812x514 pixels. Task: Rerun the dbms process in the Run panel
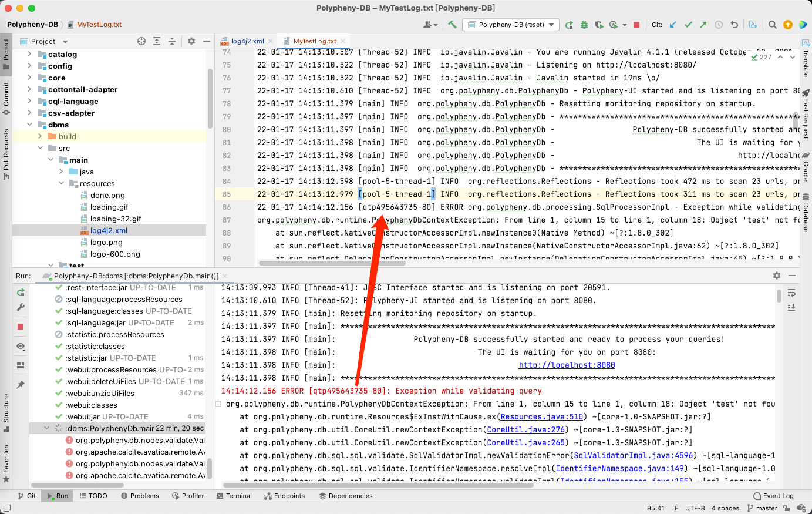(x=21, y=292)
